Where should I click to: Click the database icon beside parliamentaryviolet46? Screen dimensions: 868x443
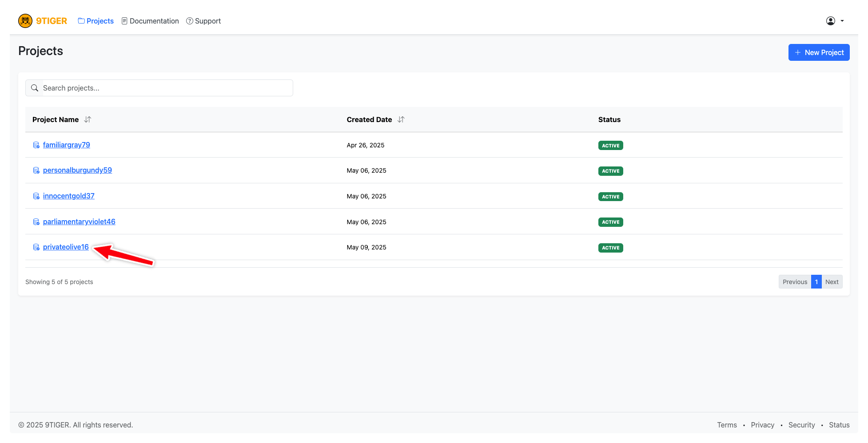pyautogui.click(x=36, y=222)
